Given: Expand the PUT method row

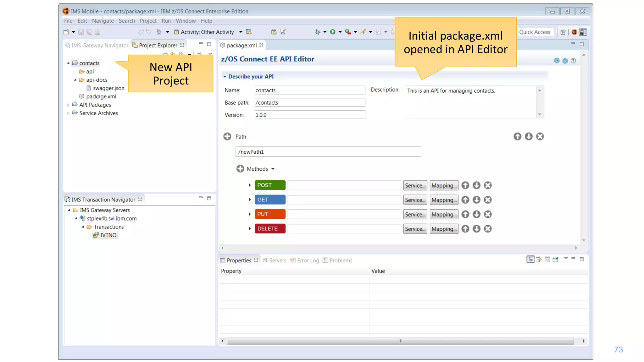Looking at the screenshot, I should coord(250,214).
